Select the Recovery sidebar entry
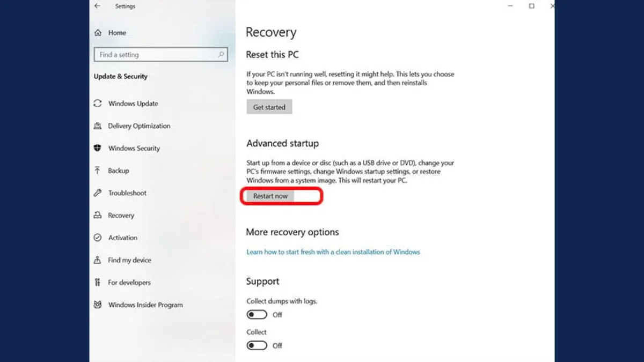 [x=120, y=215]
